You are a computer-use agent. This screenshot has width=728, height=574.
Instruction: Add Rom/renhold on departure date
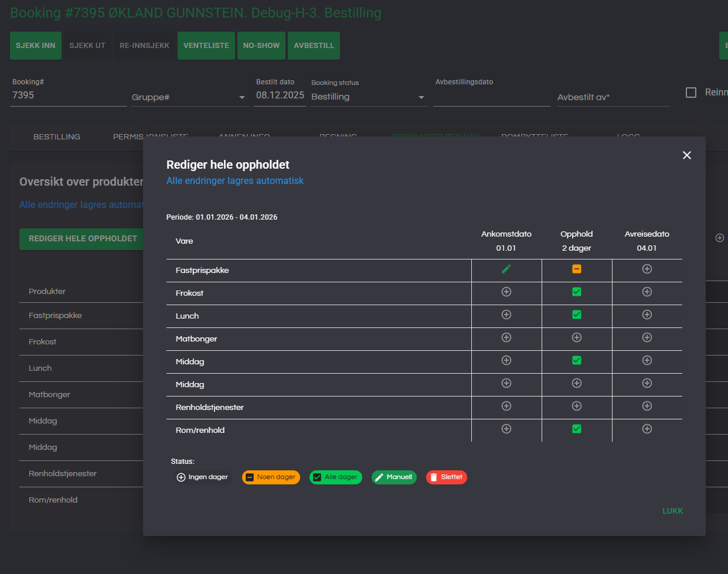(647, 429)
